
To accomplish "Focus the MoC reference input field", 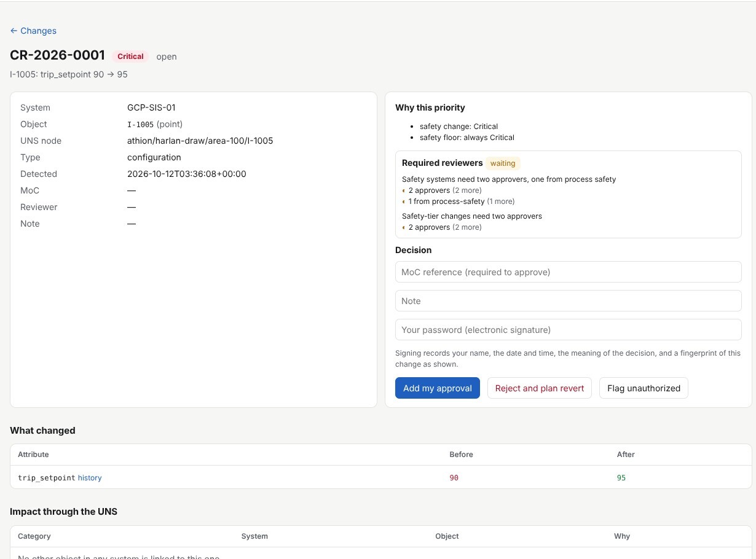I will 568,272.
